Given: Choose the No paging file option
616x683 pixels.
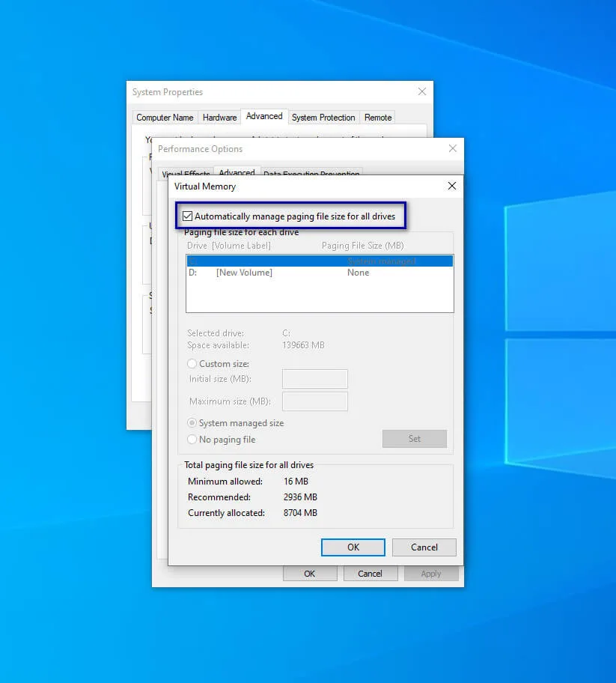Looking at the screenshot, I should (x=192, y=440).
